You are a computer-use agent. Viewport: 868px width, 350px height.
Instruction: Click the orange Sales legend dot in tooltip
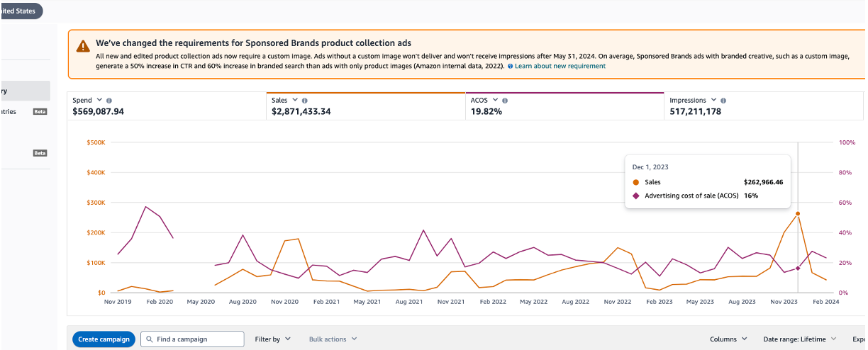(635, 182)
